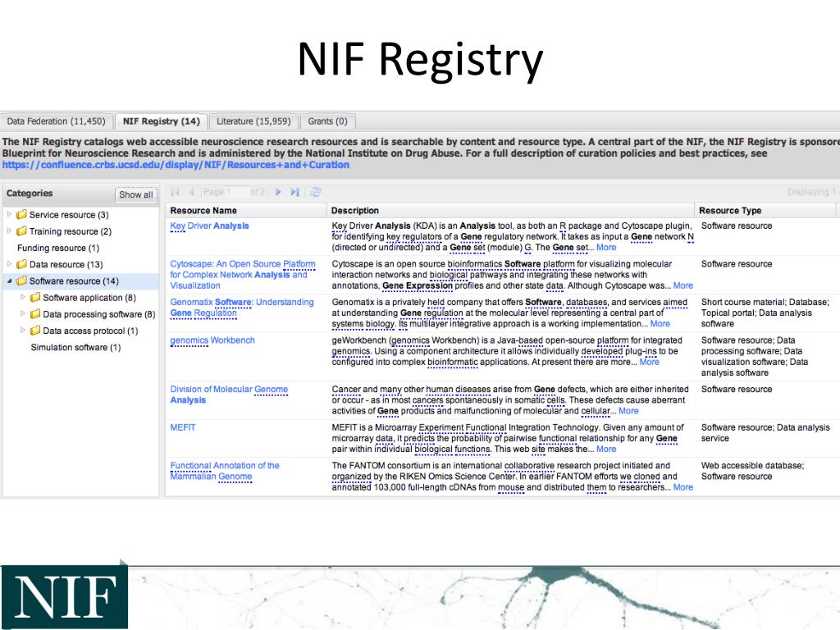Click Data processing software folder icon
This screenshot has height=630, width=840.
35,314
